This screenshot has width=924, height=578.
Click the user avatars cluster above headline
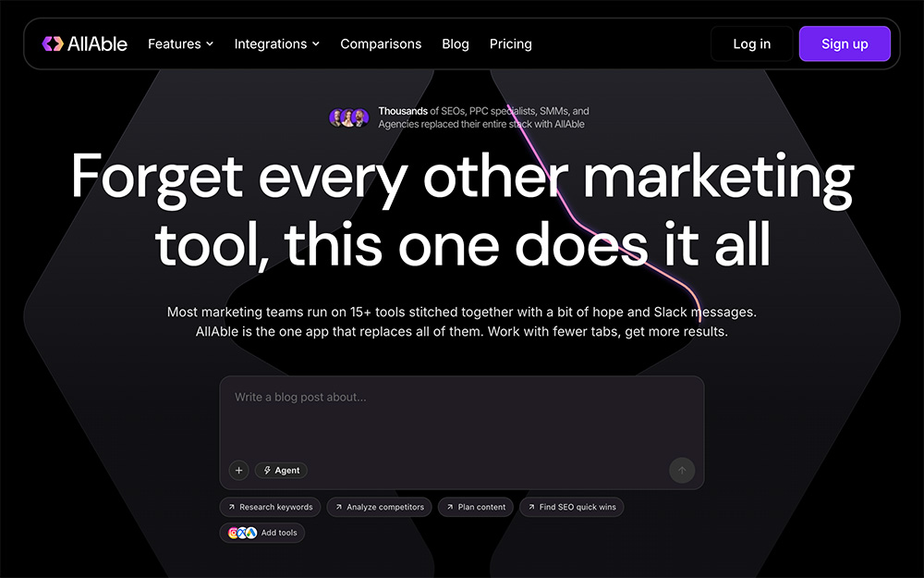349,117
